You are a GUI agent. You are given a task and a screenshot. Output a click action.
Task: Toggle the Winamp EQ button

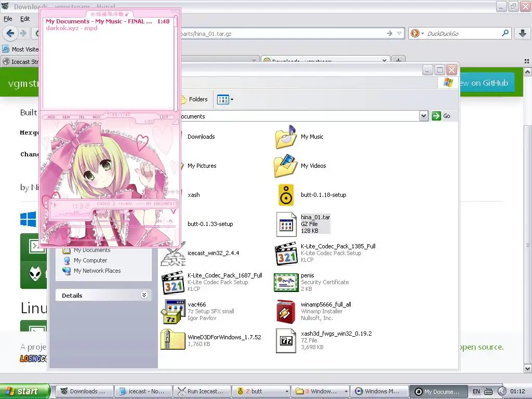click(x=159, y=221)
